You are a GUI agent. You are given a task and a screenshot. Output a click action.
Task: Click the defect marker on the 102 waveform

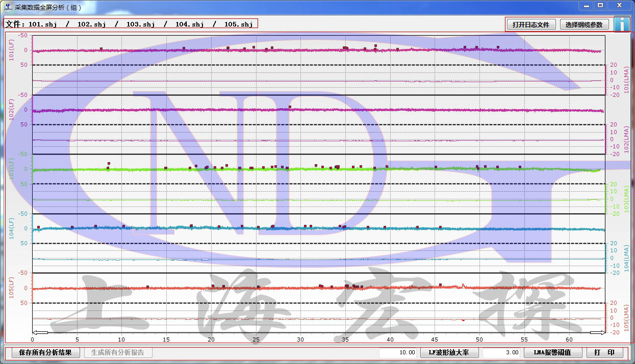click(290, 107)
